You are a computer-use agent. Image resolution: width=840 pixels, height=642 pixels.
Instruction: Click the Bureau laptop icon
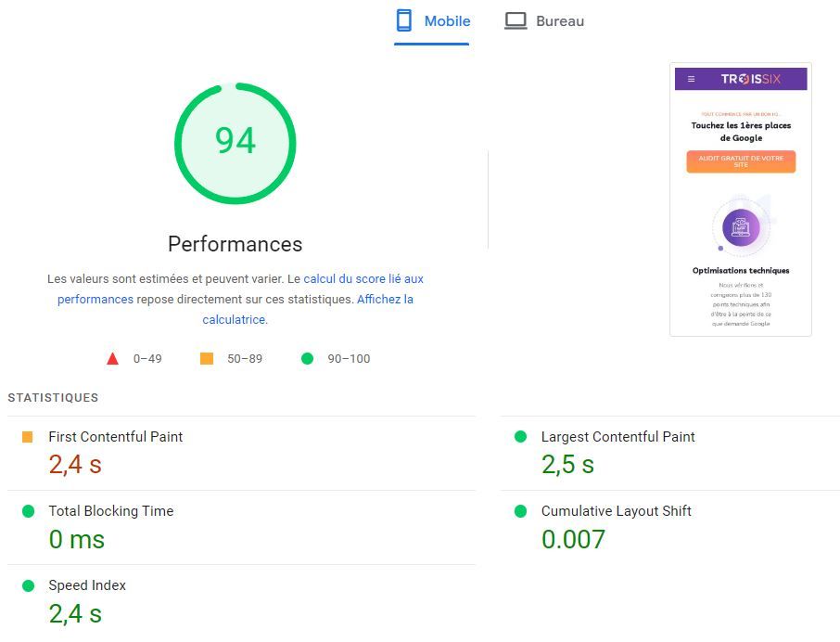[515, 20]
